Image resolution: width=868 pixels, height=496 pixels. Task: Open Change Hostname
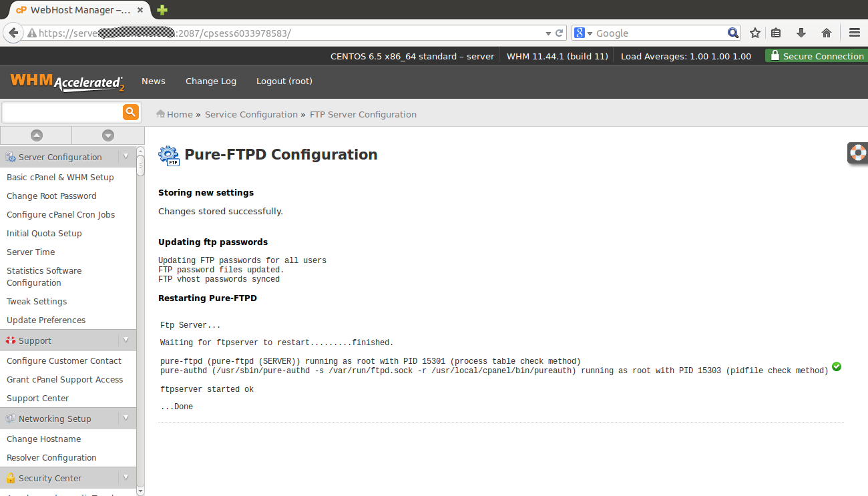(x=43, y=439)
